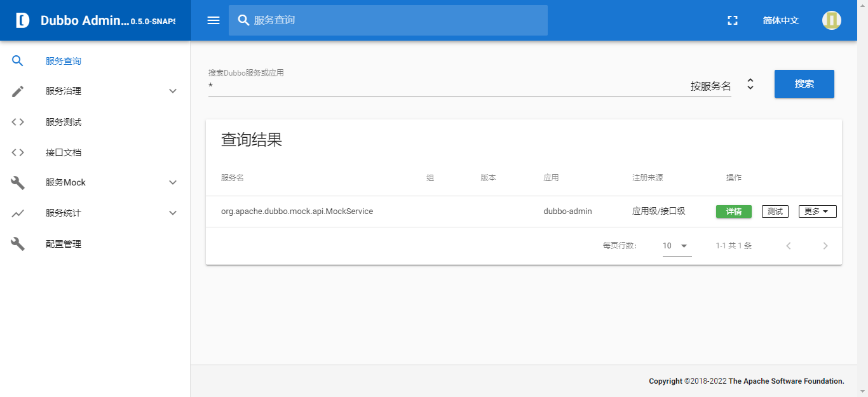The width and height of the screenshot is (868, 397).
Task: Toggle the sidebar with the hamburger menu
Action: click(x=213, y=20)
